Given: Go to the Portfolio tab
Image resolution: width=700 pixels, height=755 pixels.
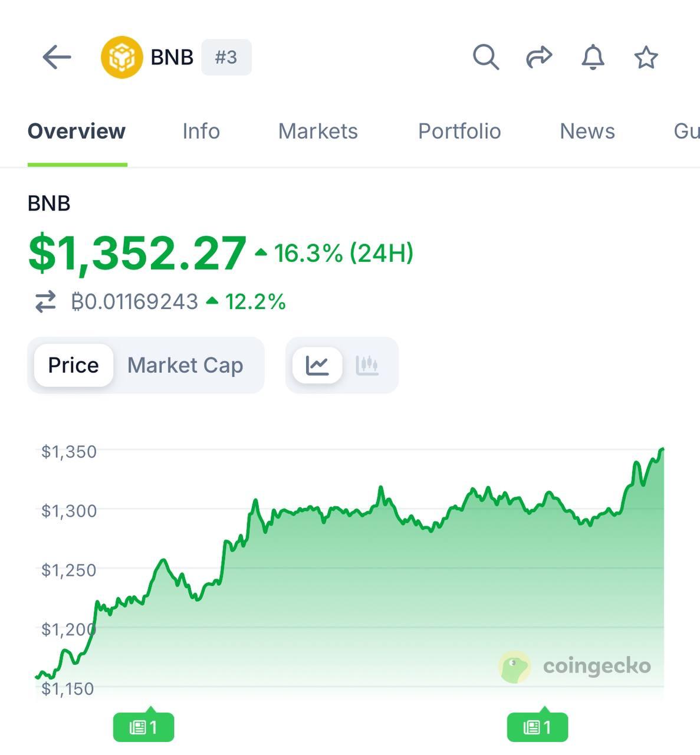Looking at the screenshot, I should tap(459, 131).
